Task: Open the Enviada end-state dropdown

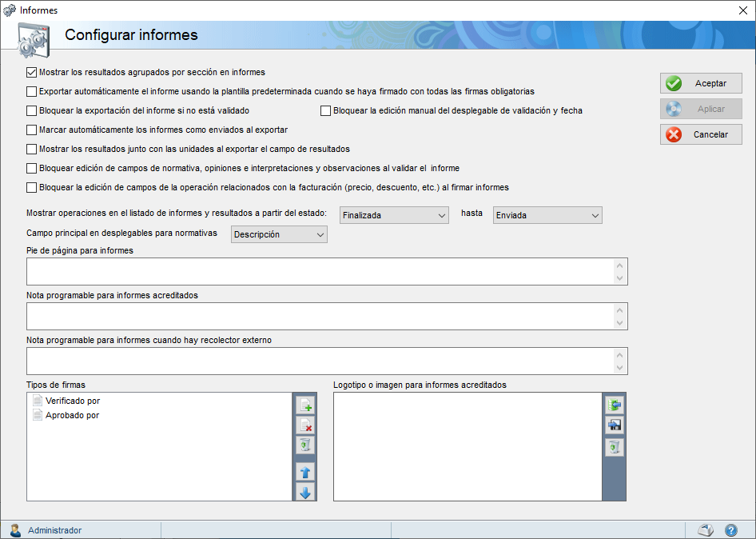Action: click(547, 215)
